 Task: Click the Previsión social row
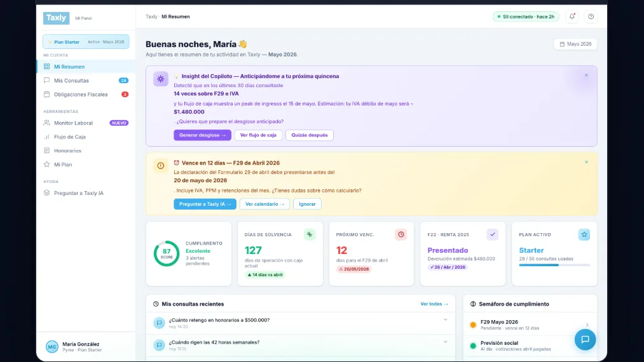click(530, 345)
